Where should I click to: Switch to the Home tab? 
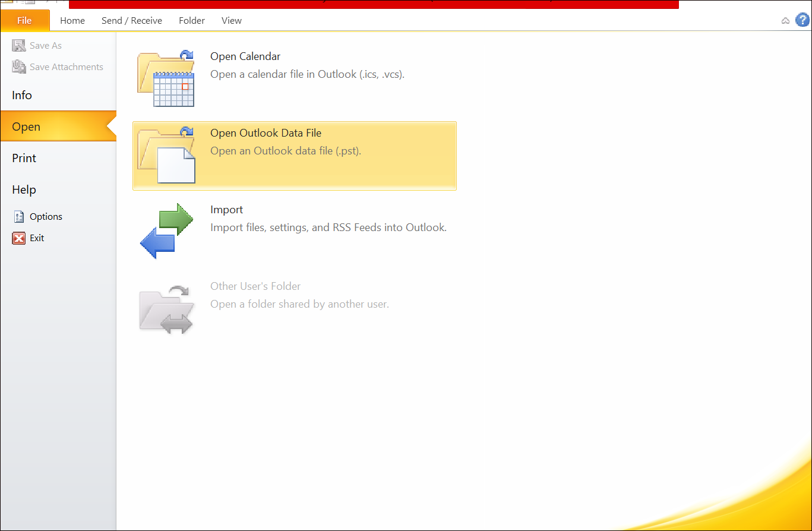coord(72,21)
